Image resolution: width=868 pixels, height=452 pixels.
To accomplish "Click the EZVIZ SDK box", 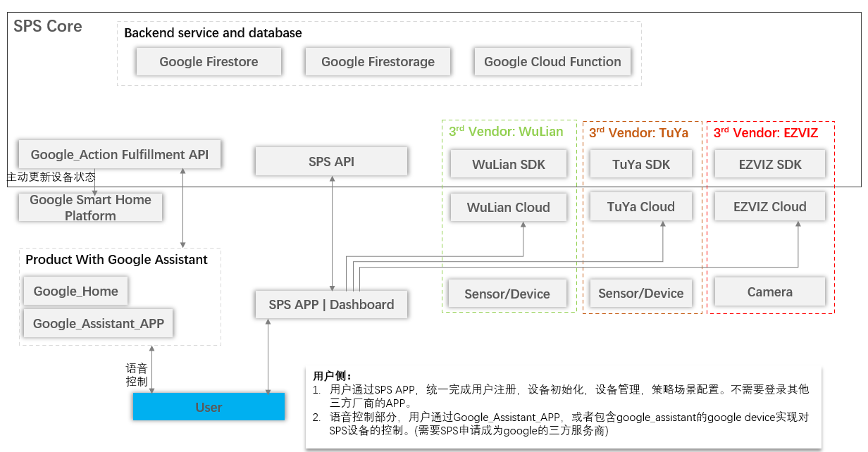I will click(x=769, y=165).
